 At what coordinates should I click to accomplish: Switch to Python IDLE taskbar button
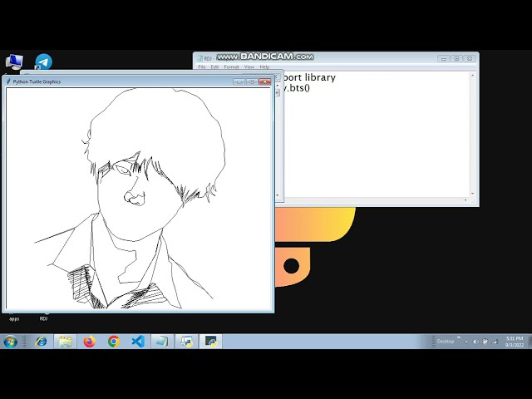(x=186, y=342)
